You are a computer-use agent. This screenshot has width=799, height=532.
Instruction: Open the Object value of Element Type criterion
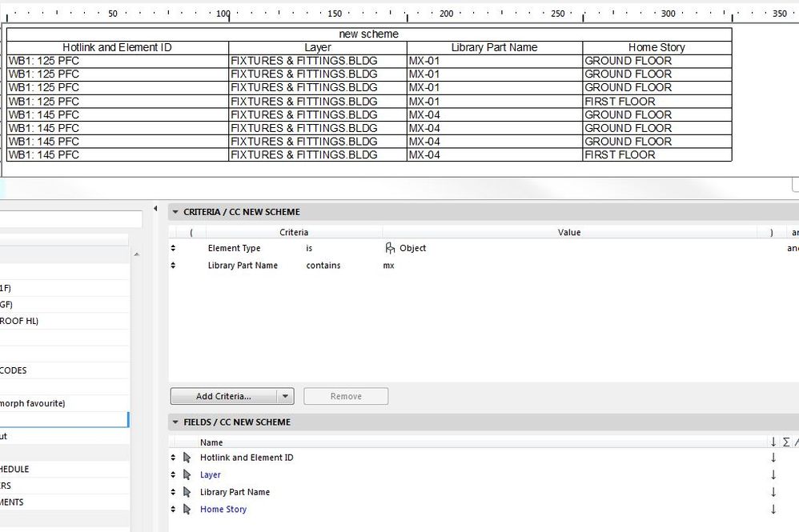(412, 249)
